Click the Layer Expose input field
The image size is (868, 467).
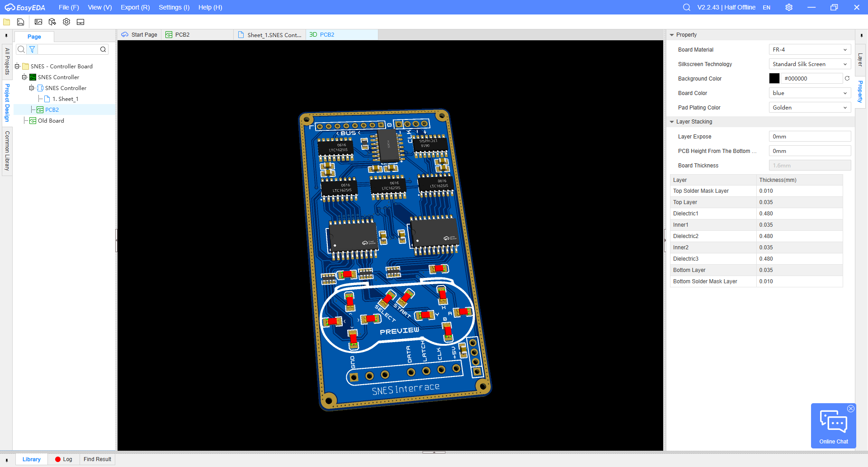(810, 137)
